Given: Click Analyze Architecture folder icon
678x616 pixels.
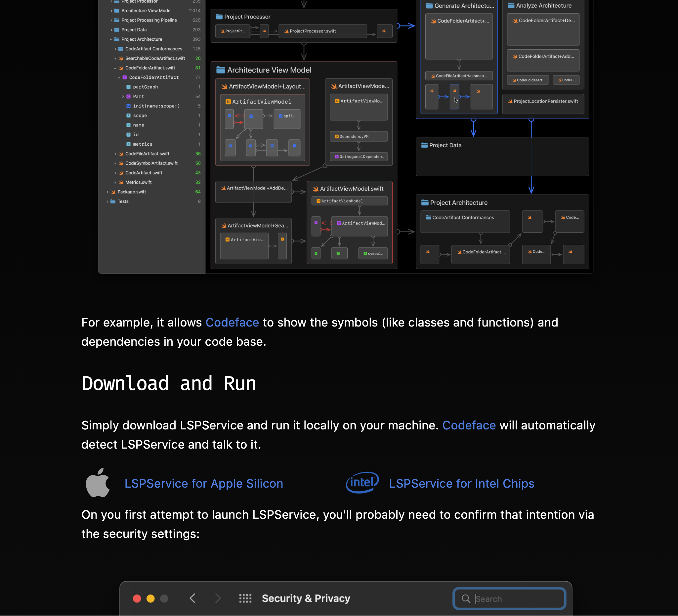Looking at the screenshot, I should pyautogui.click(x=511, y=5).
